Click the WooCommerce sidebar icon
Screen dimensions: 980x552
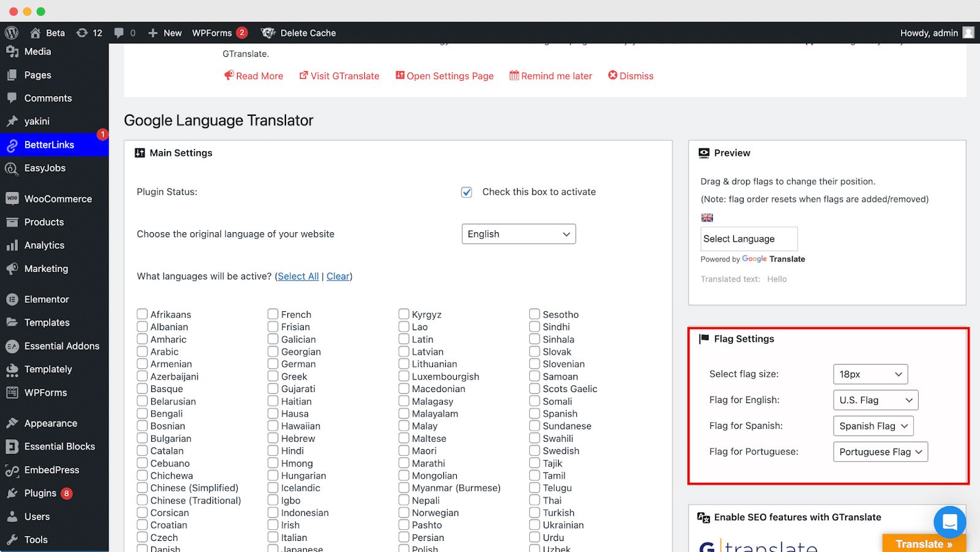[12, 198]
